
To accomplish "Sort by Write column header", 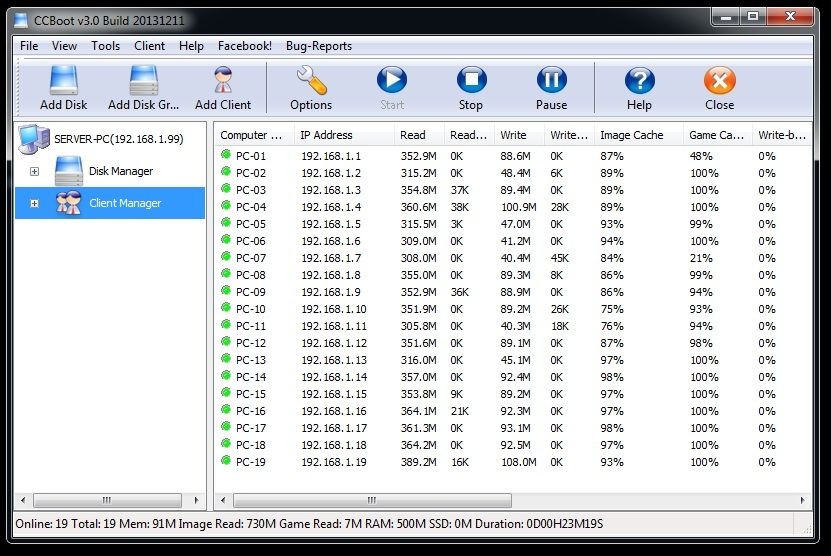I will tap(519, 135).
